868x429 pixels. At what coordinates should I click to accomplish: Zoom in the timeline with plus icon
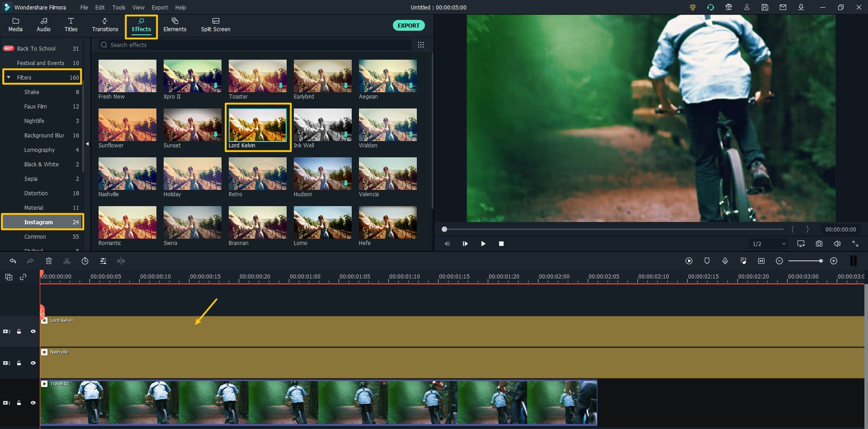click(x=834, y=261)
